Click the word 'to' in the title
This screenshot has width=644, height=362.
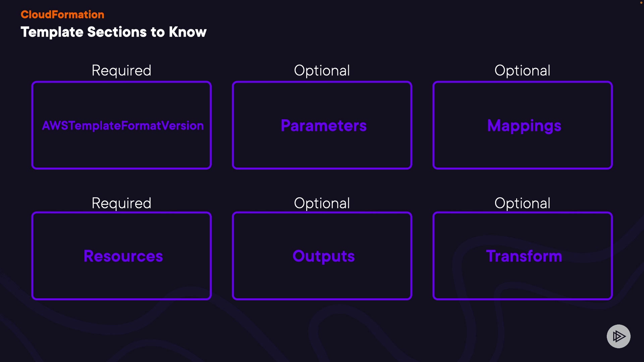[x=158, y=32]
